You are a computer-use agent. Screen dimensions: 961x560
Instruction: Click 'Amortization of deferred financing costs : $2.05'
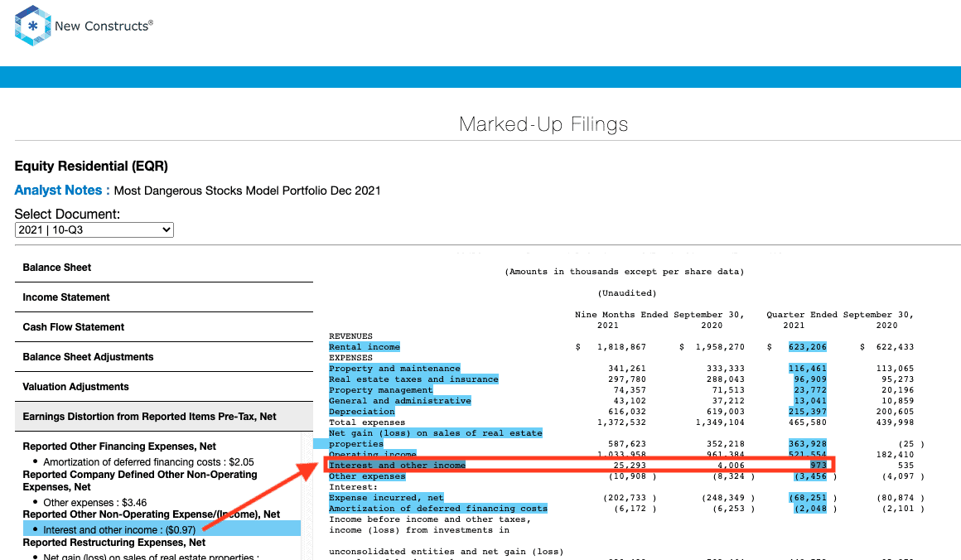click(x=148, y=462)
